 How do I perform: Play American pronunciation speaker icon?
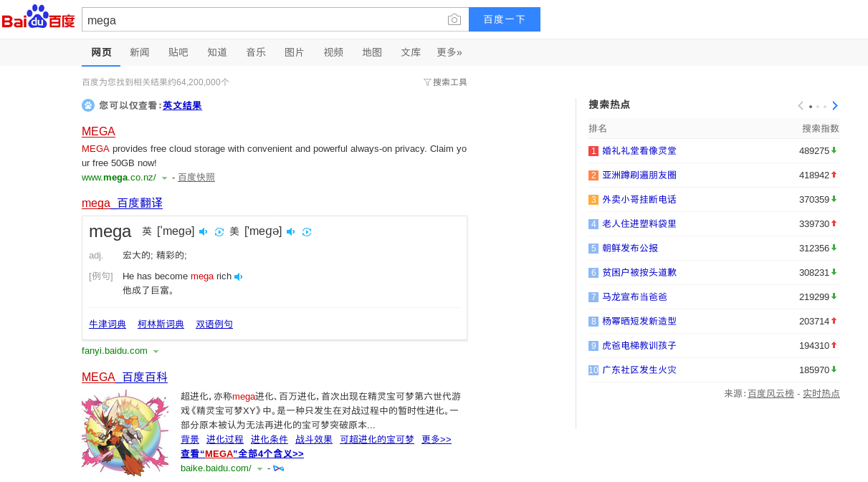pos(291,231)
